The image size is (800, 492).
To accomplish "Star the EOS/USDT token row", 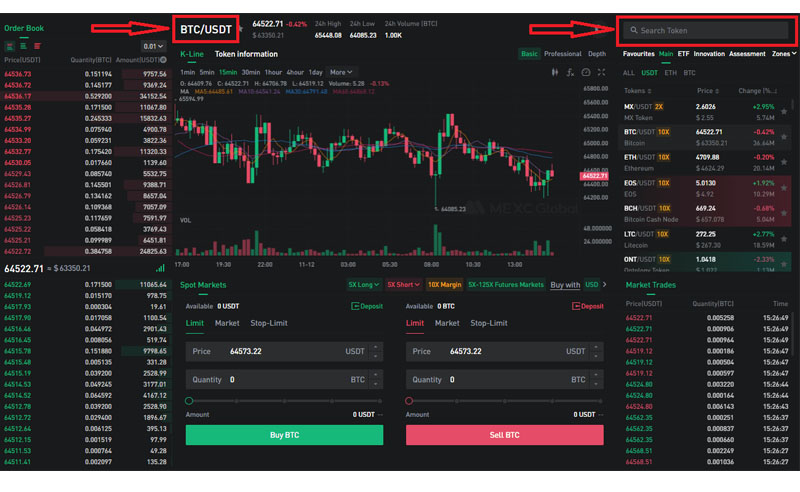I will pos(784,188).
